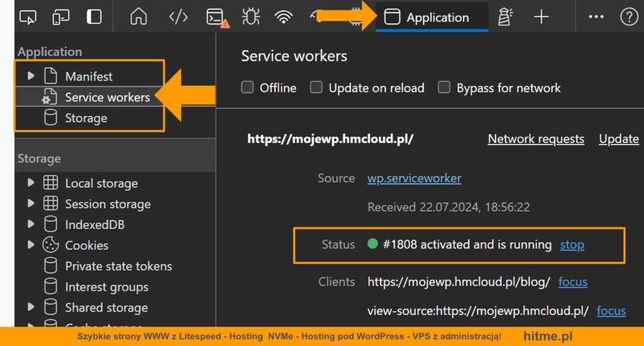Screen dimensions: 644x346
Task: Open Network requests link
Action: click(x=536, y=139)
